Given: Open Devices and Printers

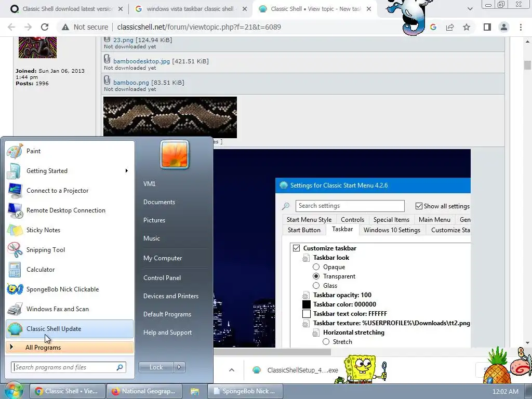Looking at the screenshot, I should coord(170,296).
